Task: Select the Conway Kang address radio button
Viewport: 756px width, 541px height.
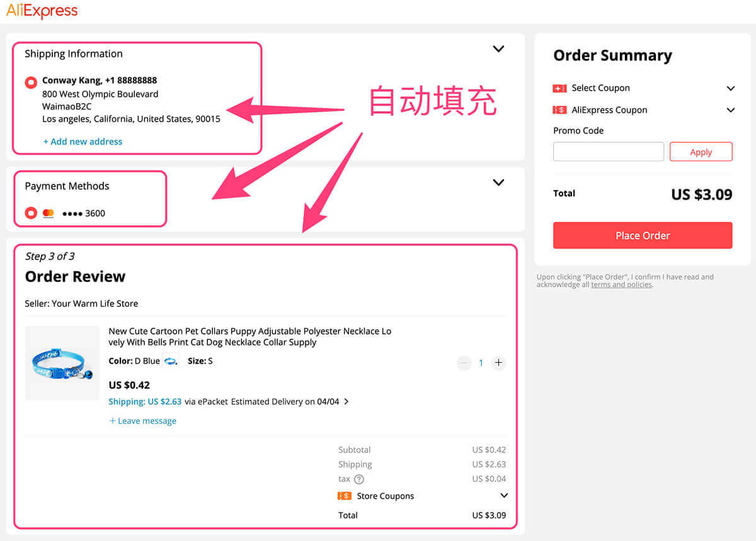Action: (x=31, y=83)
